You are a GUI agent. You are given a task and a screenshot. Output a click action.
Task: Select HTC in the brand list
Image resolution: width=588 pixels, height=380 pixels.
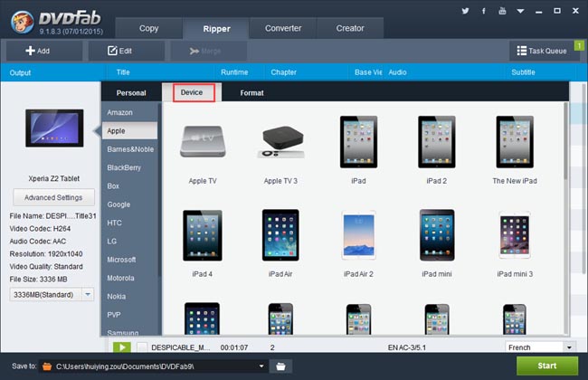(129, 223)
